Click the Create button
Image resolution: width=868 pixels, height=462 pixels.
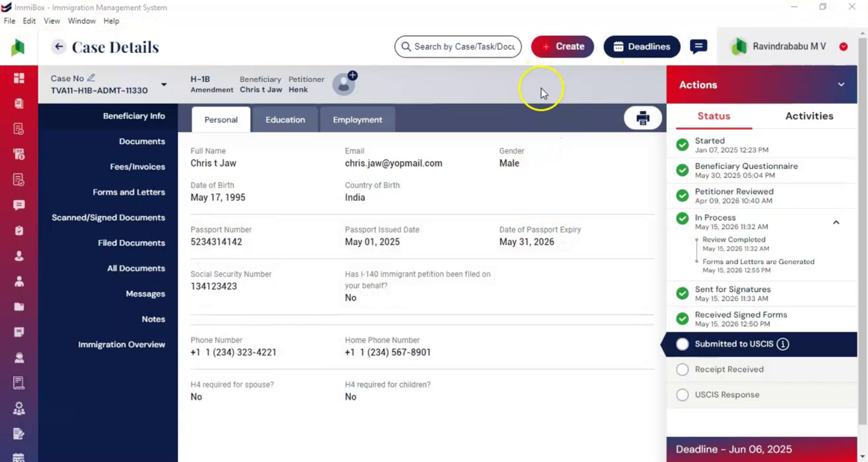pyautogui.click(x=562, y=47)
